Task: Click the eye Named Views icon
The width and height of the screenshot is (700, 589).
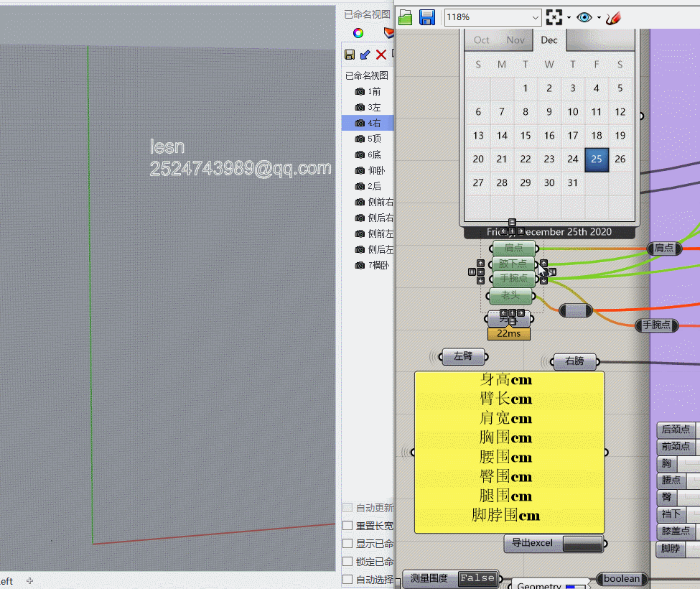Action: pos(584,17)
